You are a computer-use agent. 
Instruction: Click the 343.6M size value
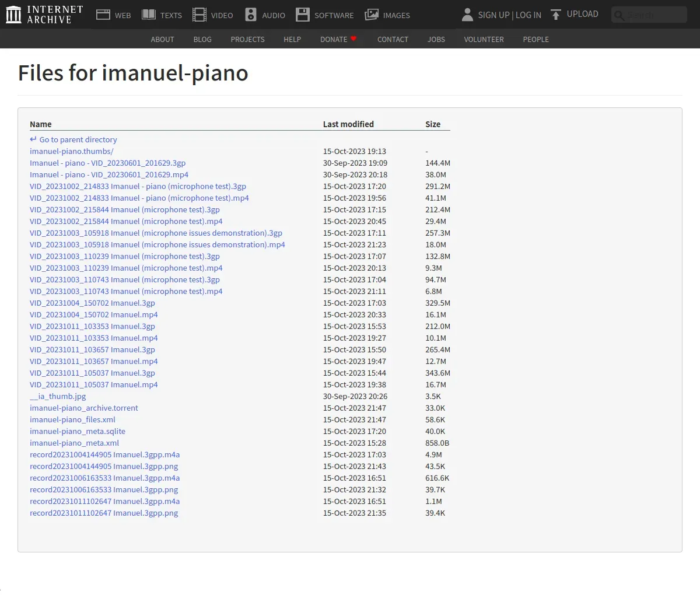coord(437,373)
